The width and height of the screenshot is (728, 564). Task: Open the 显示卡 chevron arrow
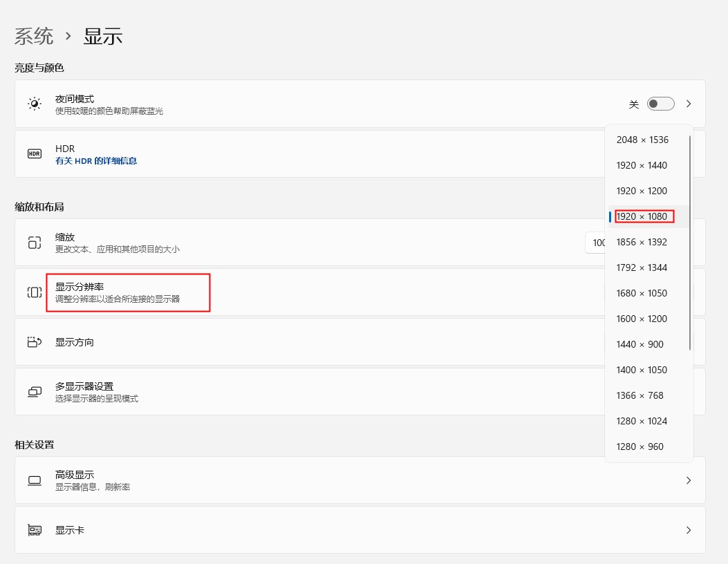tap(689, 530)
